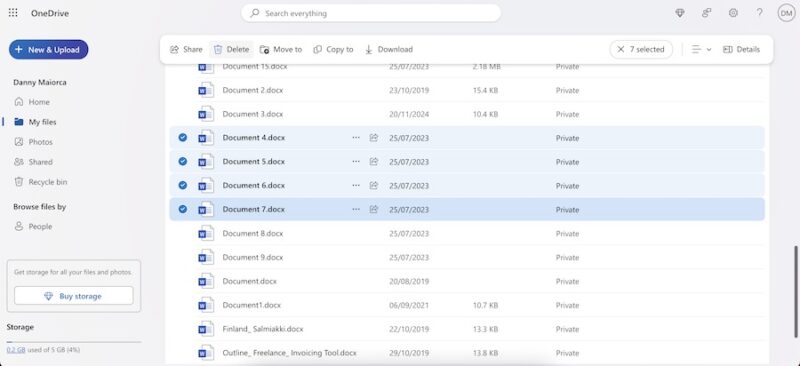Open Shared in the sidebar
The height and width of the screenshot is (366, 800).
click(34, 162)
